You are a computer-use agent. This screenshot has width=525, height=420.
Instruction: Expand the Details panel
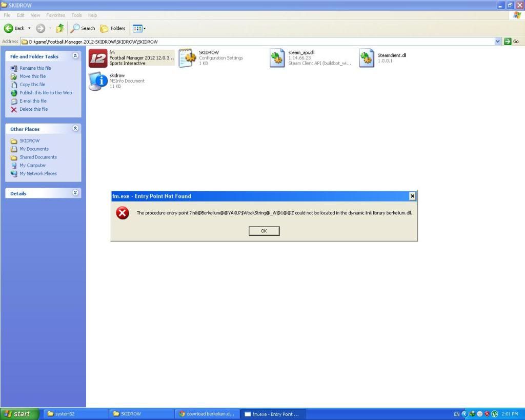pos(75,193)
